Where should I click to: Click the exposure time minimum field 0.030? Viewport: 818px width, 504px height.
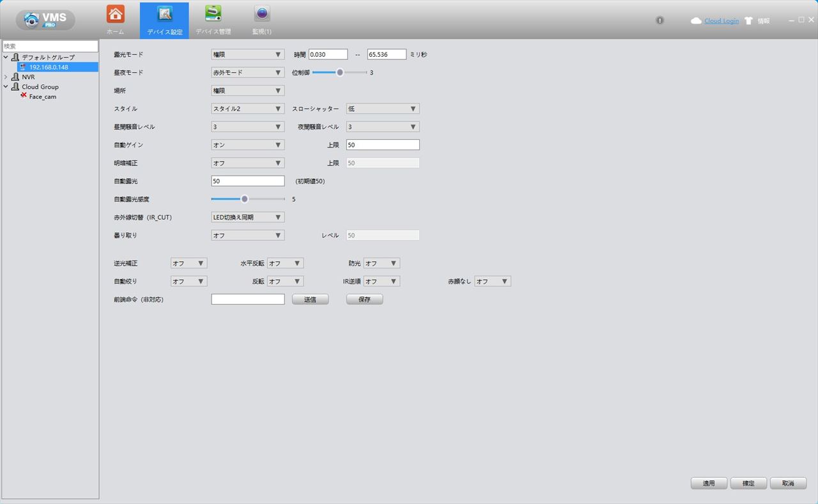point(328,54)
